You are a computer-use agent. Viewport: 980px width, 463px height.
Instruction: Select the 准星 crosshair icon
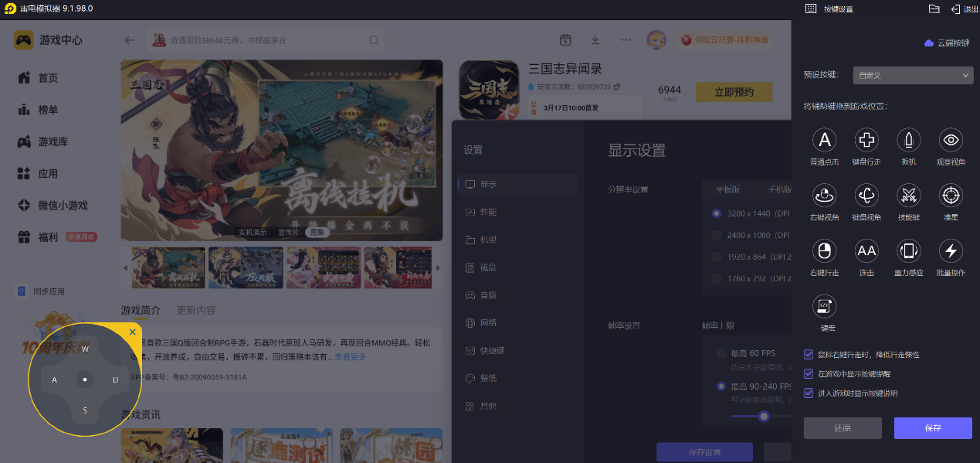(951, 196)
